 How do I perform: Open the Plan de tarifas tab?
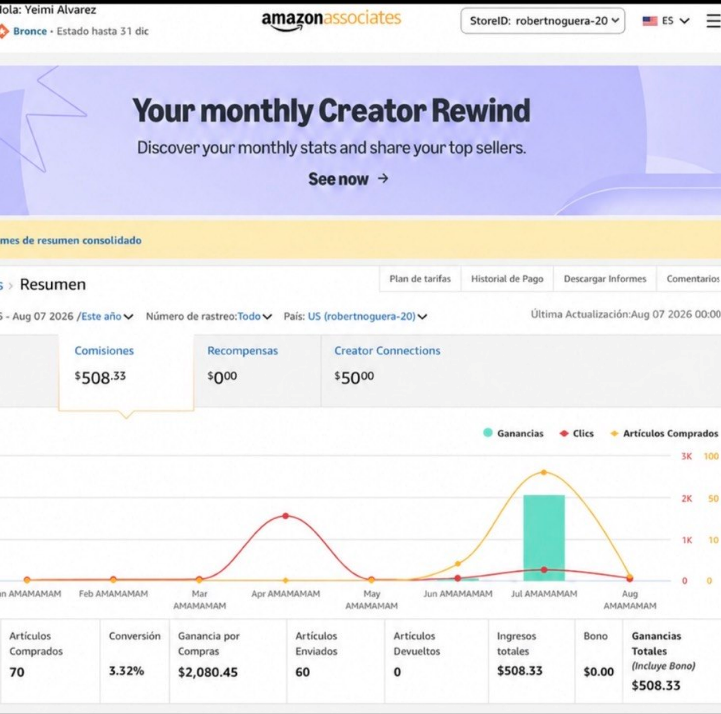(x=420, y=279)
